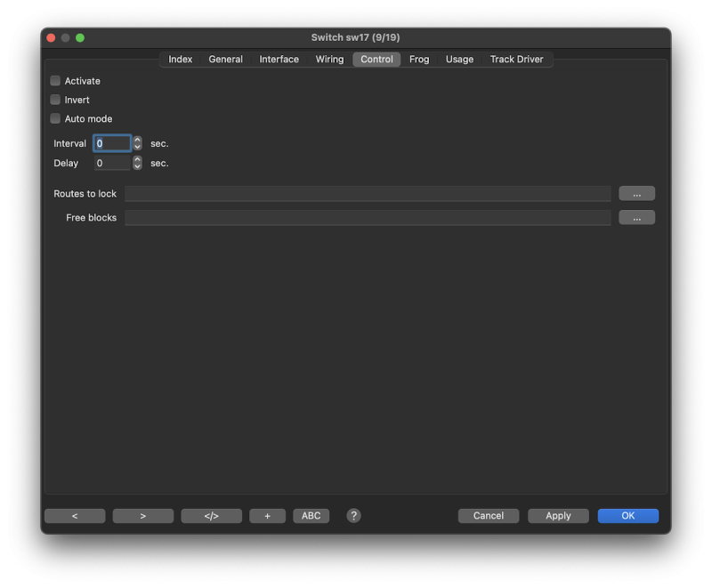Open Free blocks '...' browse button

coord(636,218)
